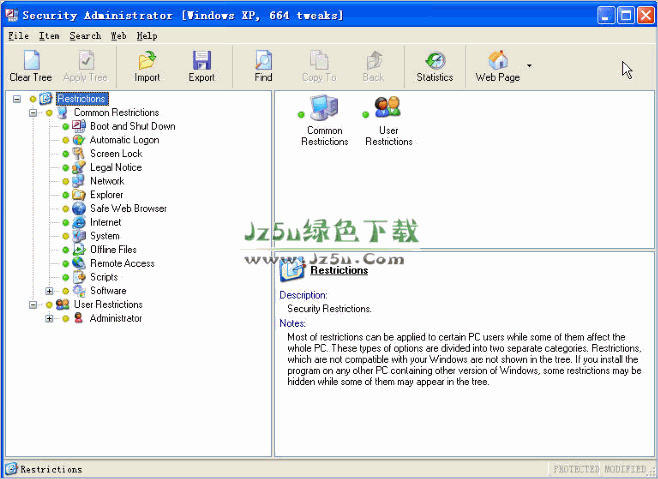Select the Restrictions root label in tree
Viewport: 658px width, 479px height.
82,99
